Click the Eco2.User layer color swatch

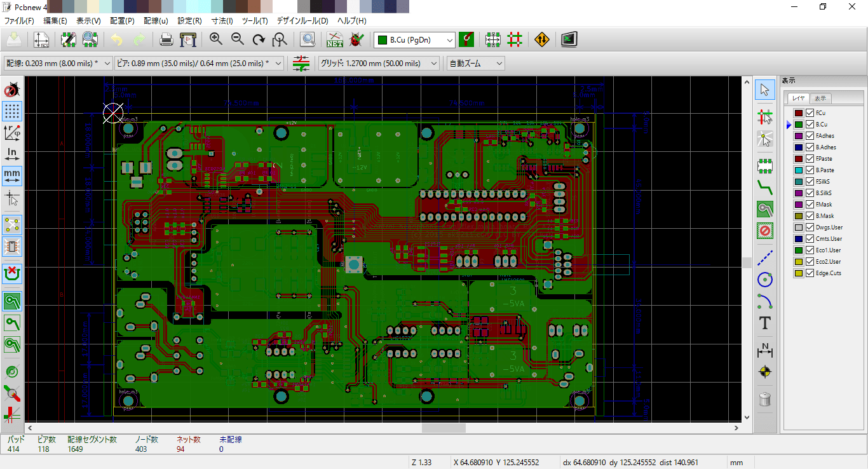pyautogui.click(x=799, y=261)
